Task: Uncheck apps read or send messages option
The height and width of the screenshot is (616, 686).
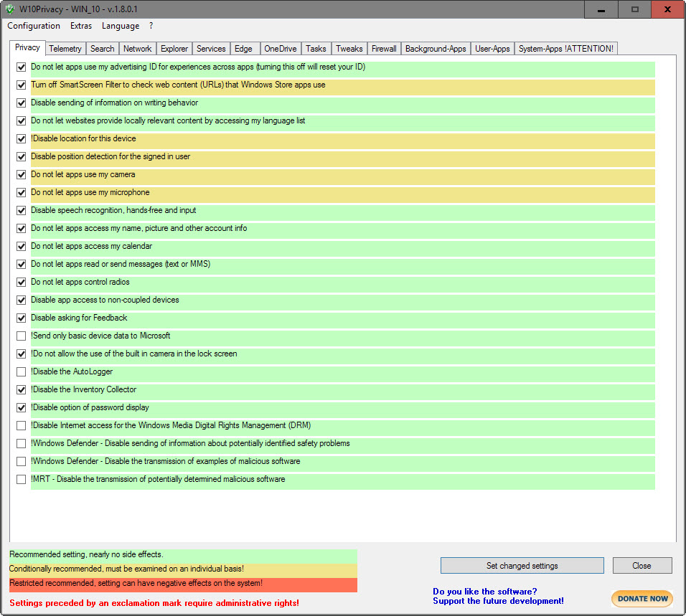Action: 21,264
